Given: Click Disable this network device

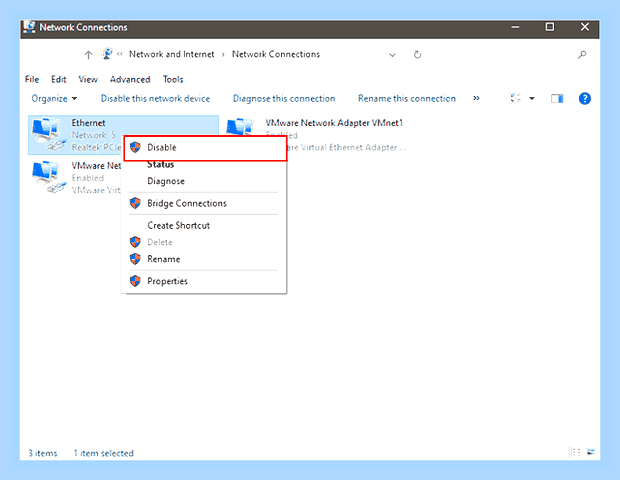Looking at the screenshot, I should pos(155,98).
